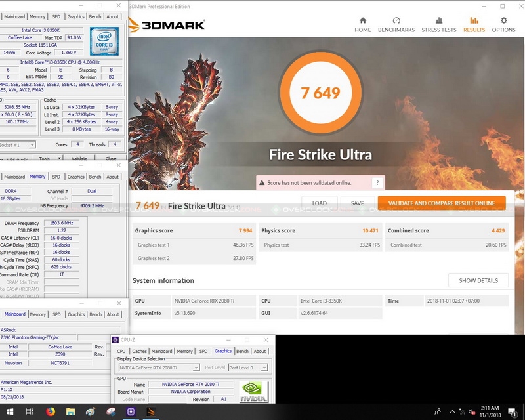Click the Graphics score value 7 994

tap(245, 230)
